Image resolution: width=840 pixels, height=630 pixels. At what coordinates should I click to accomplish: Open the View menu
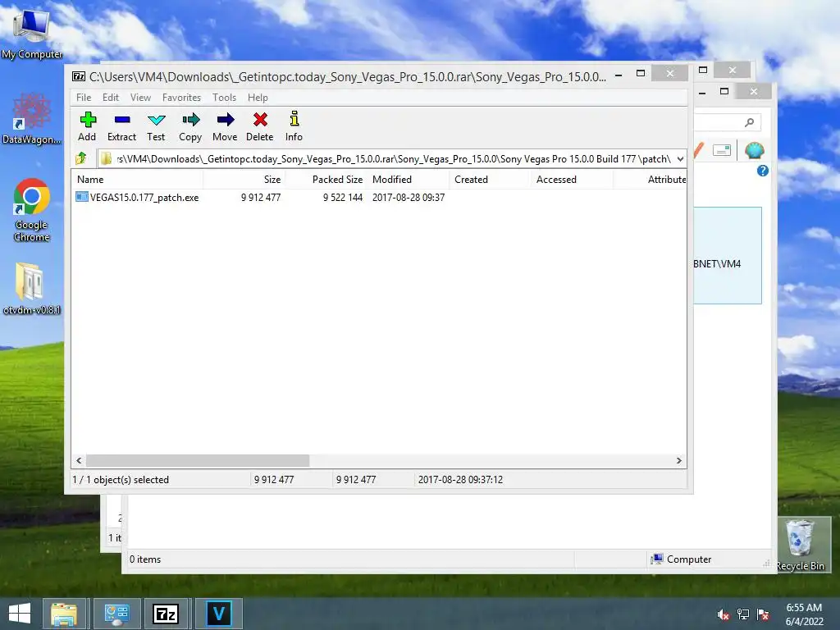point(140,98)
